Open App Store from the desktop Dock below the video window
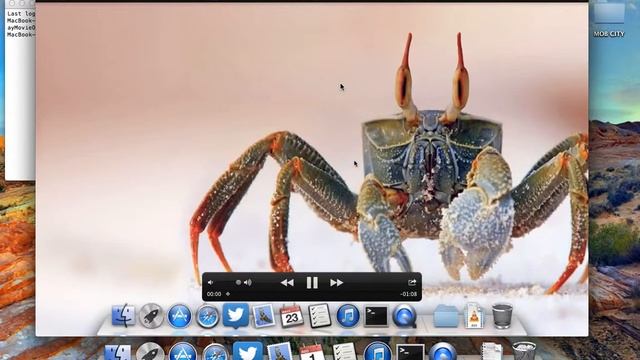 pos(182,352)
